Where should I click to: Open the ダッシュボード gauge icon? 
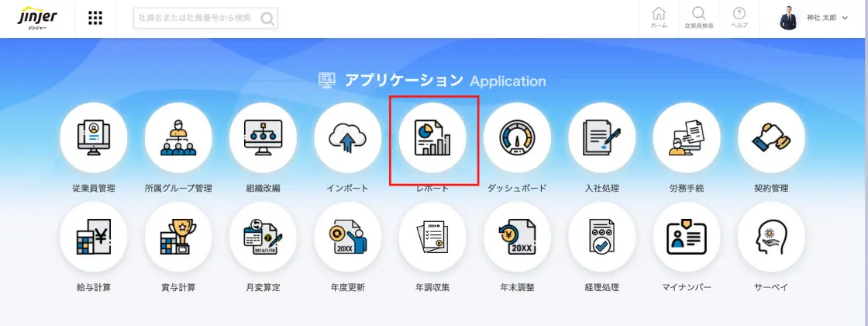[517, 137]
